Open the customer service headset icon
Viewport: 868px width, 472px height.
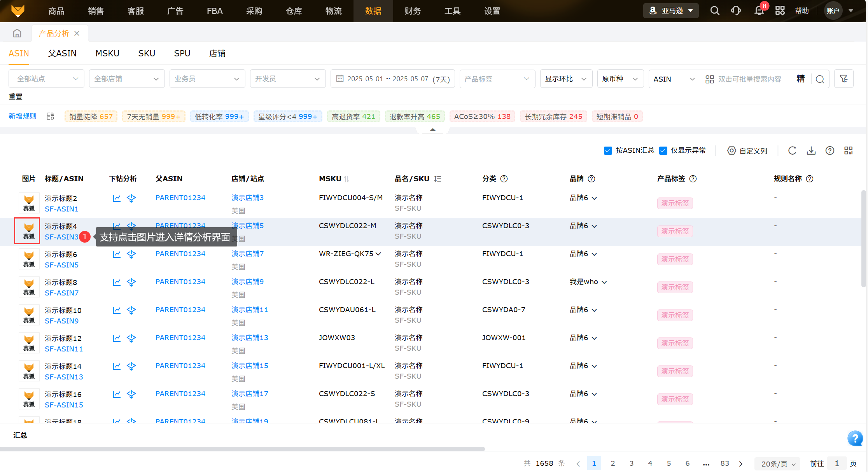tap(735, 10)
